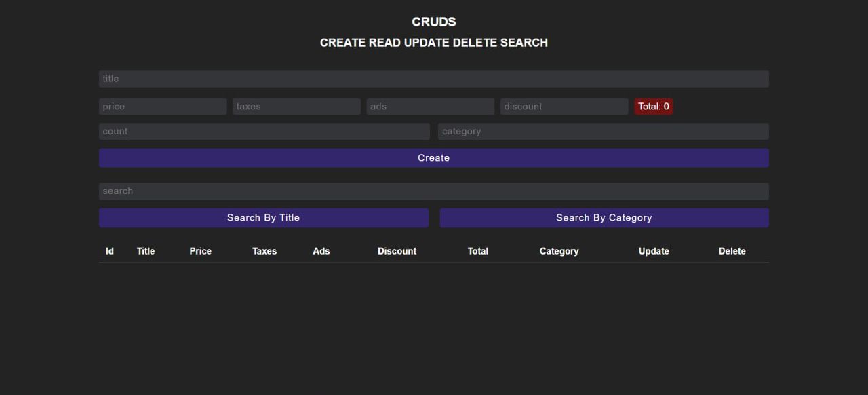Select the taxes input field
Image resolution: width=868 pixels, height=395 pixels.
pyautogui.click(x=296, y=107)
